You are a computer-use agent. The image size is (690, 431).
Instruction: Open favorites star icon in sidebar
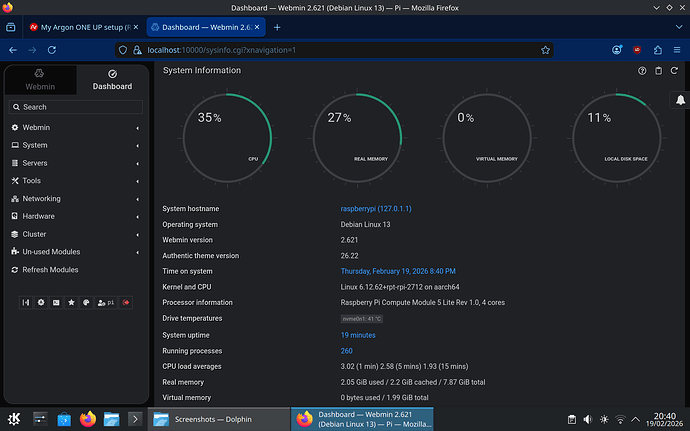tap(71, 302)
